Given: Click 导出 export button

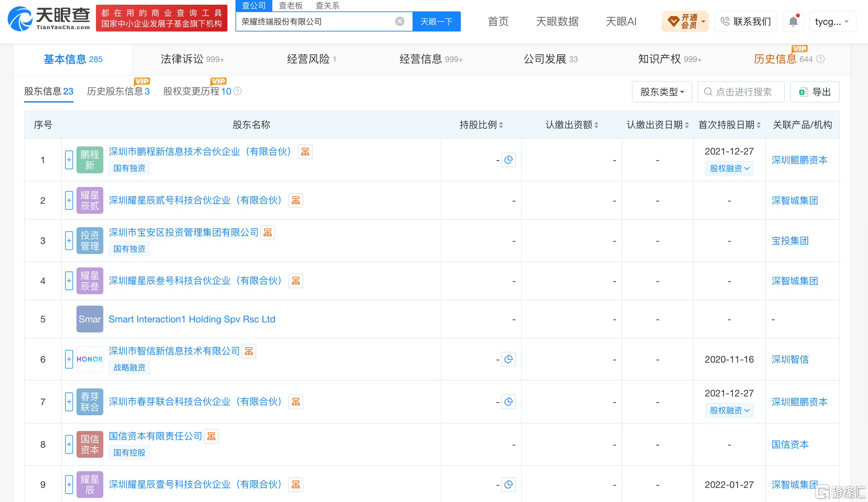Looking at the screenshot, I should (815, 92).
